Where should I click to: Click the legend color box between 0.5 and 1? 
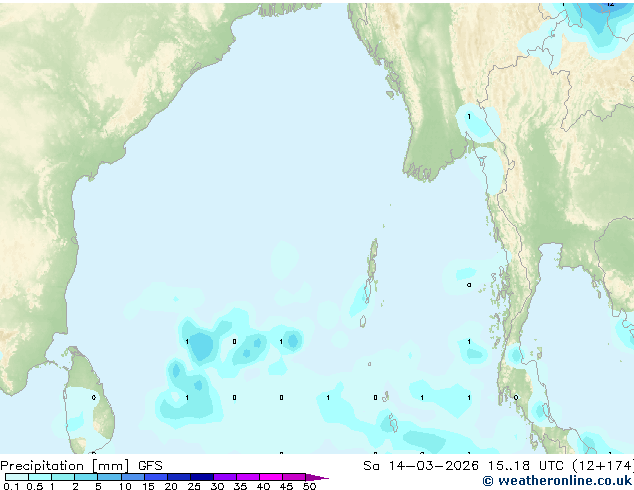coord(40,477)
